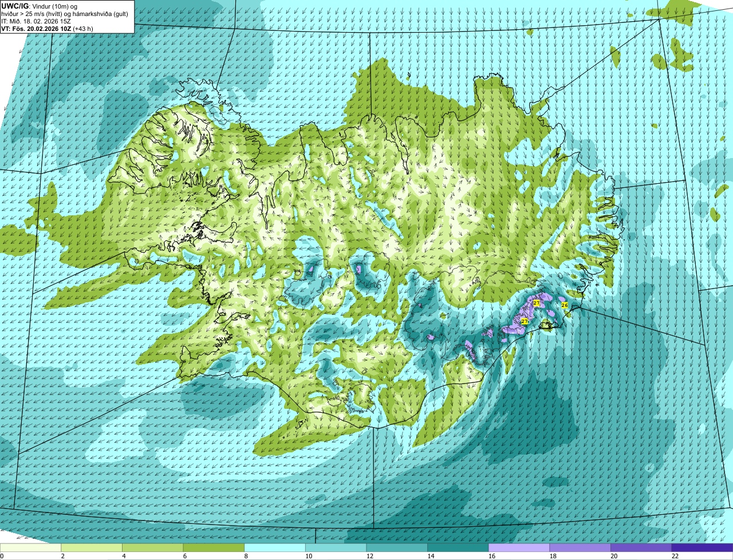Click the "UWC/IG: Vindur (10m) og" title line
The image size is (733, 560).
pyautogui.click(x=38, y=6)
